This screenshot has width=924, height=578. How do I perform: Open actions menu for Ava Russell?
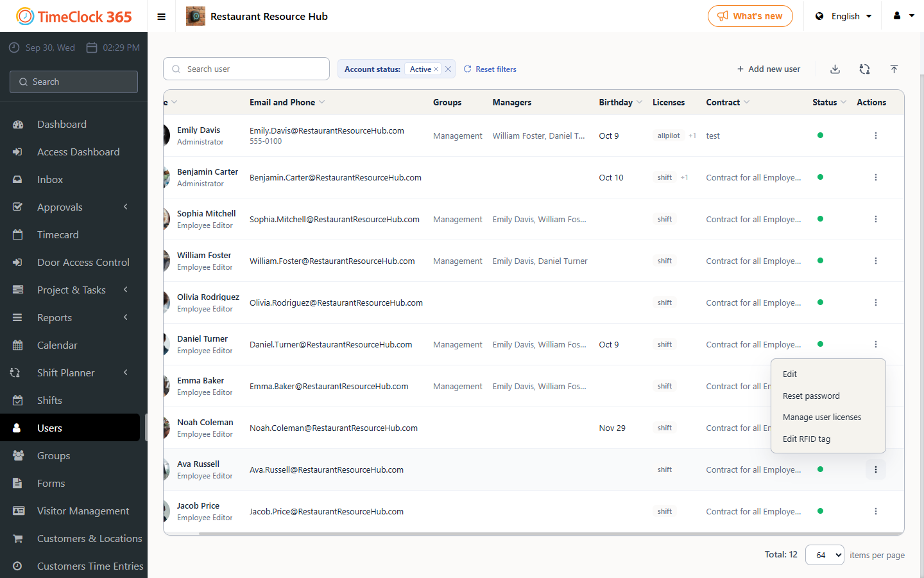(x=875, y=469)
